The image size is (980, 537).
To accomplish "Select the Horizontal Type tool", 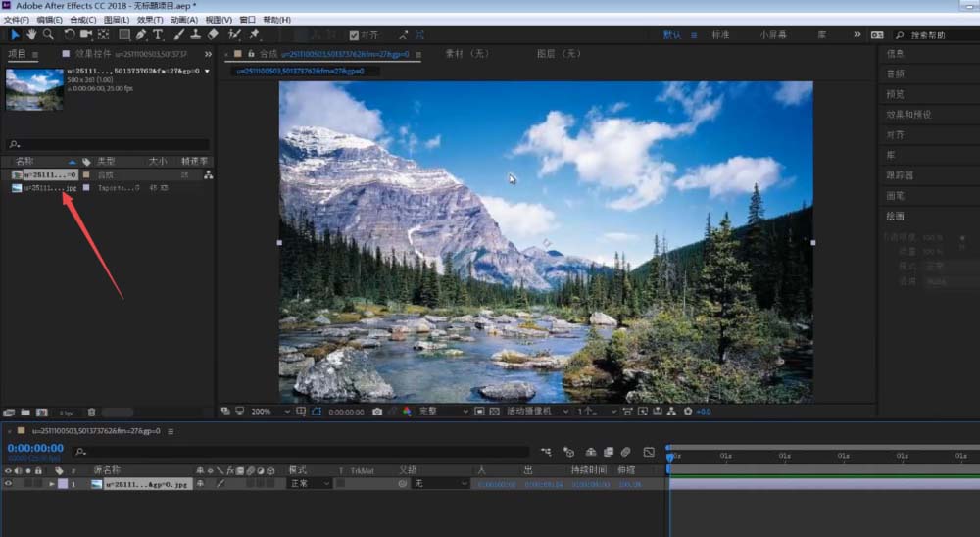I will point(159,34).
